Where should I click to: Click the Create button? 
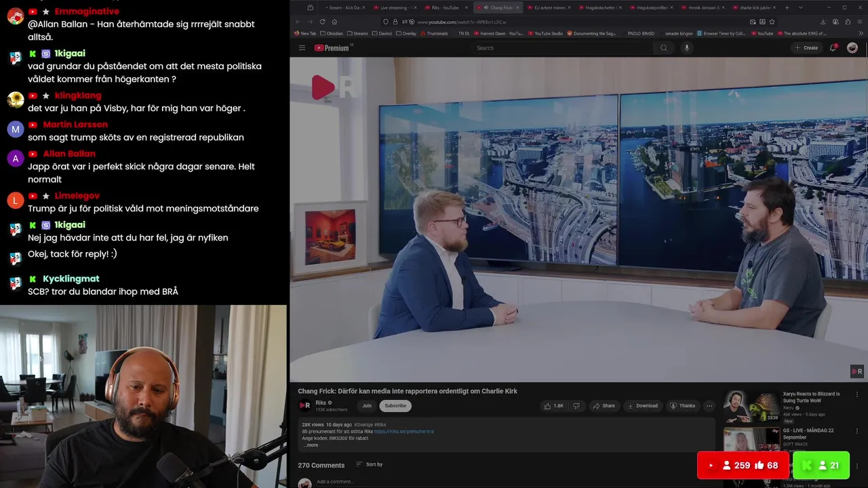pos(807,48)
